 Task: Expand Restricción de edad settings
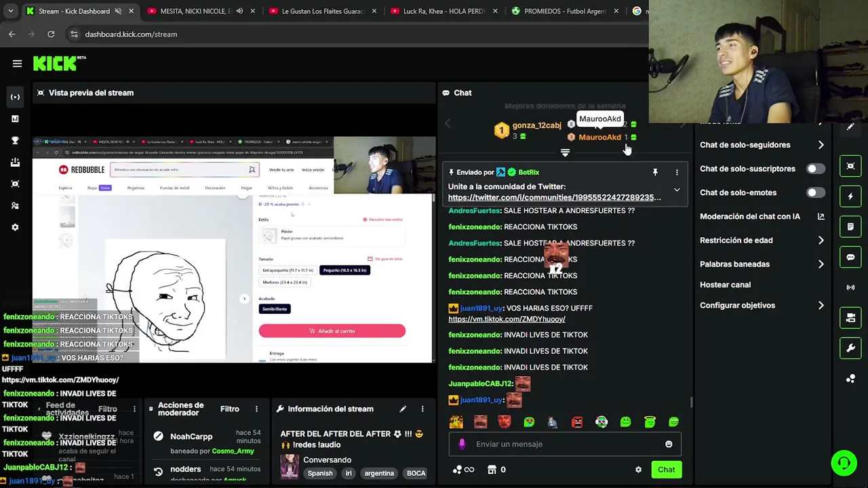coord(821,240)
